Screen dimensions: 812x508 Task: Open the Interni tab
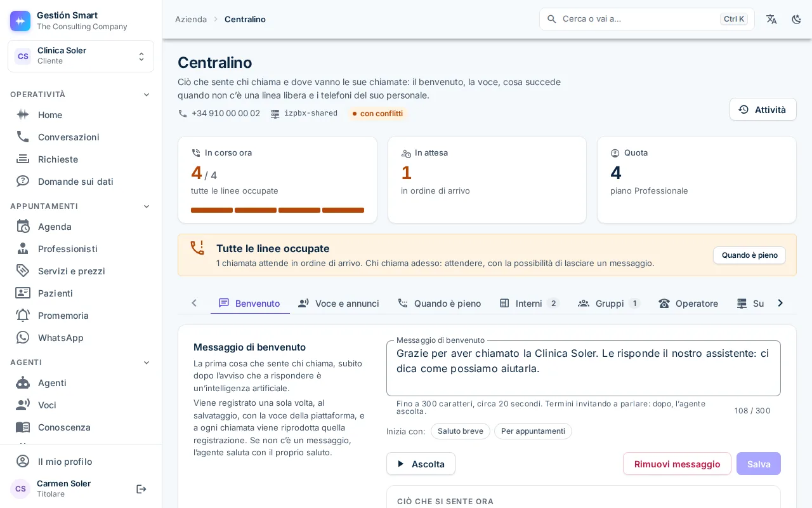coord(529,304)
